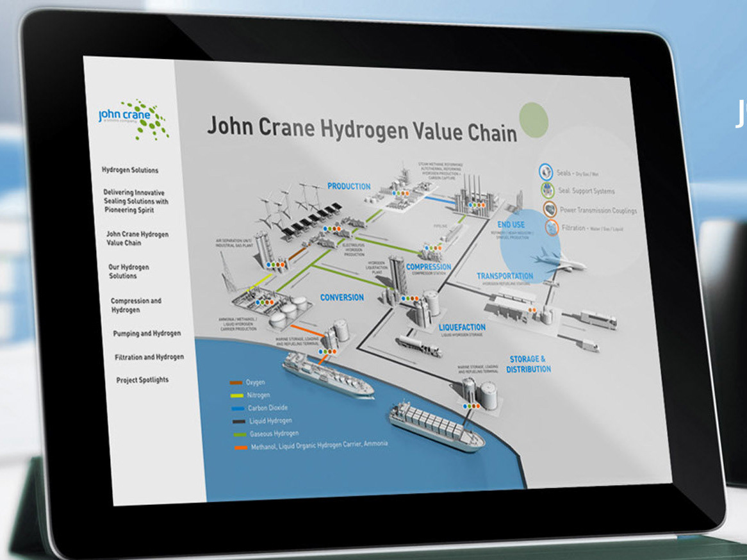
Task: Click the CONVERSION stage label
Action: pos(341,297)
